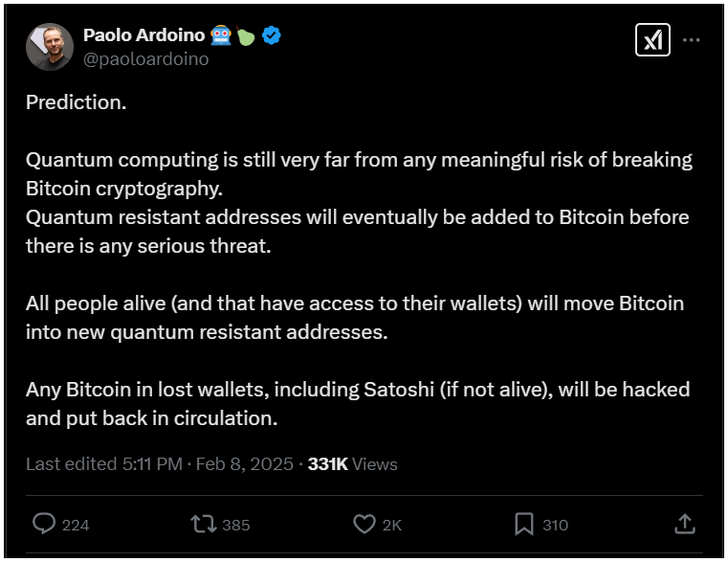Toggle the bookmark icon on this post
This screenshot has width=728, height=562.
(x=524, y=524)
